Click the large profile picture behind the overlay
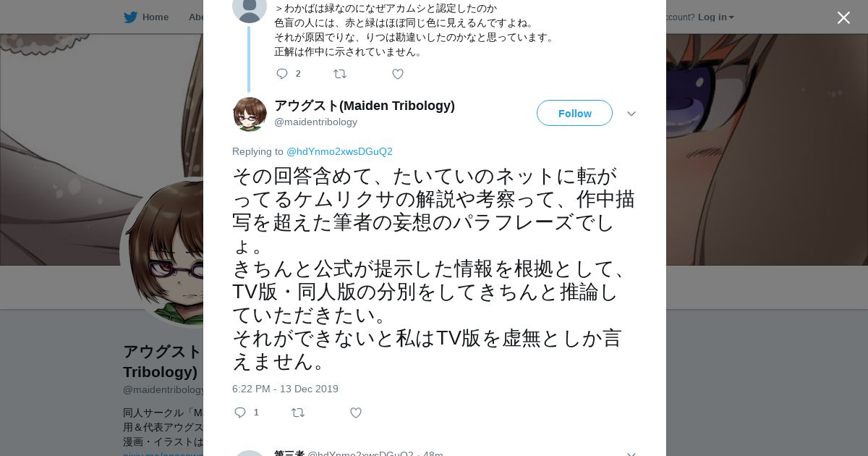 [162, 252]
